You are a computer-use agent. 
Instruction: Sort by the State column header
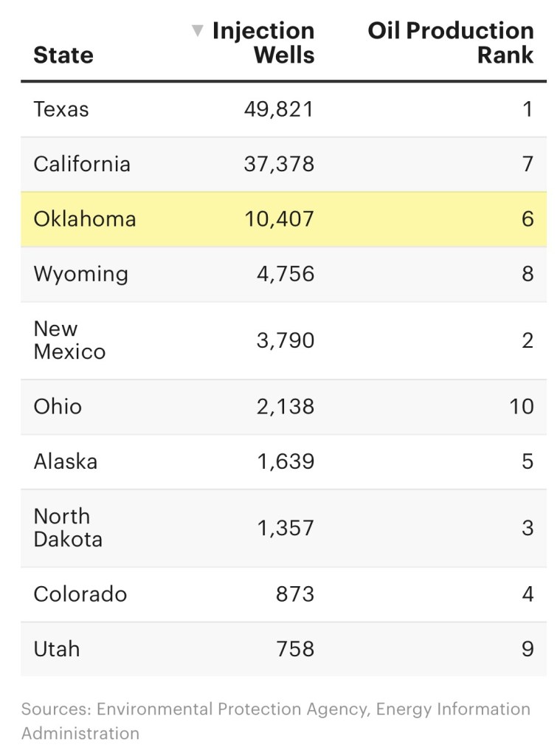[x=63, y=55]
